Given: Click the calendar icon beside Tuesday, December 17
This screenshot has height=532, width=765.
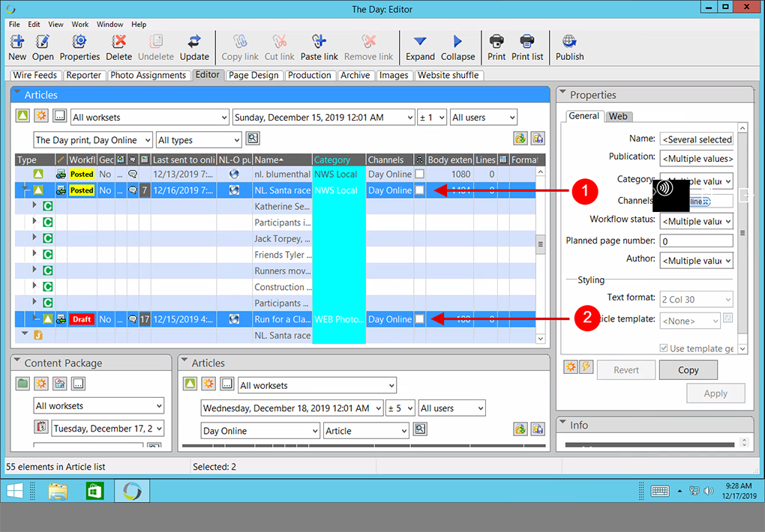Looking at the screenshot, I should [x=41, y=427].
